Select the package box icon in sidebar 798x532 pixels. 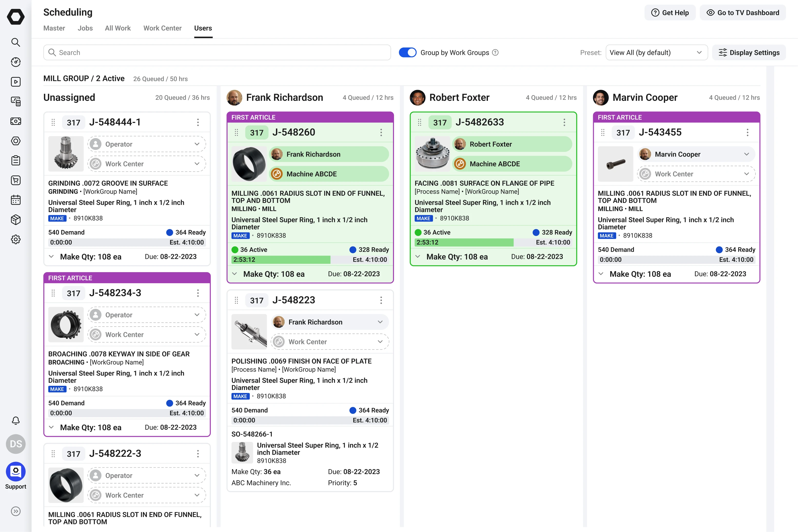click(x=16, y=220)
